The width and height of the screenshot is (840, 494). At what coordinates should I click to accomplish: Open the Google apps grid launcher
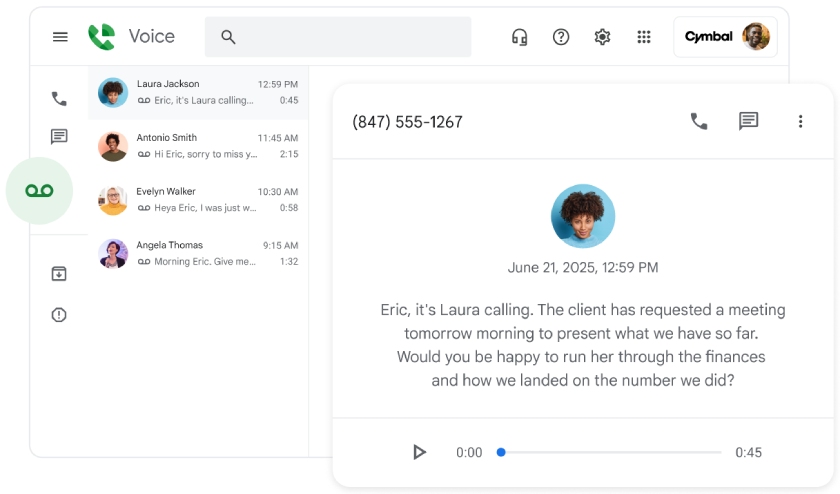pos(644,37)
